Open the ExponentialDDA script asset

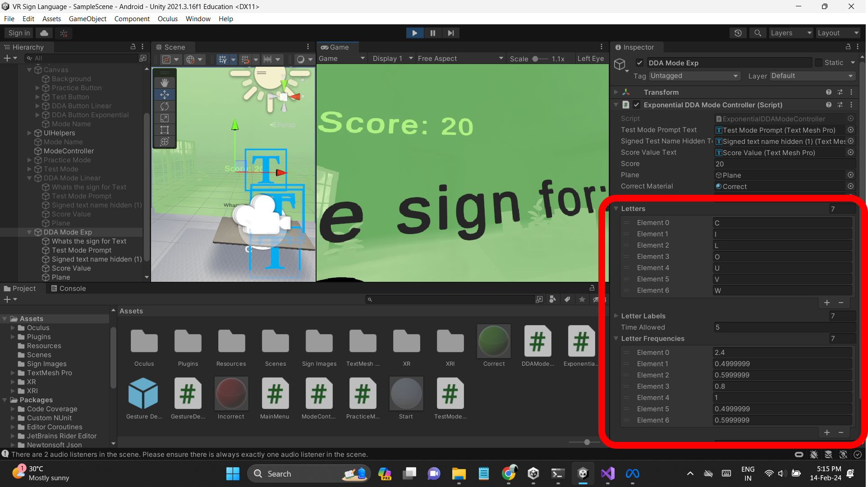[581, 342]
